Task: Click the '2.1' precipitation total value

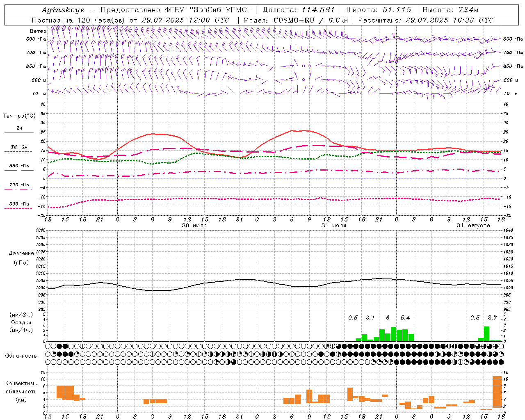Action: click(x=370, y=317)
